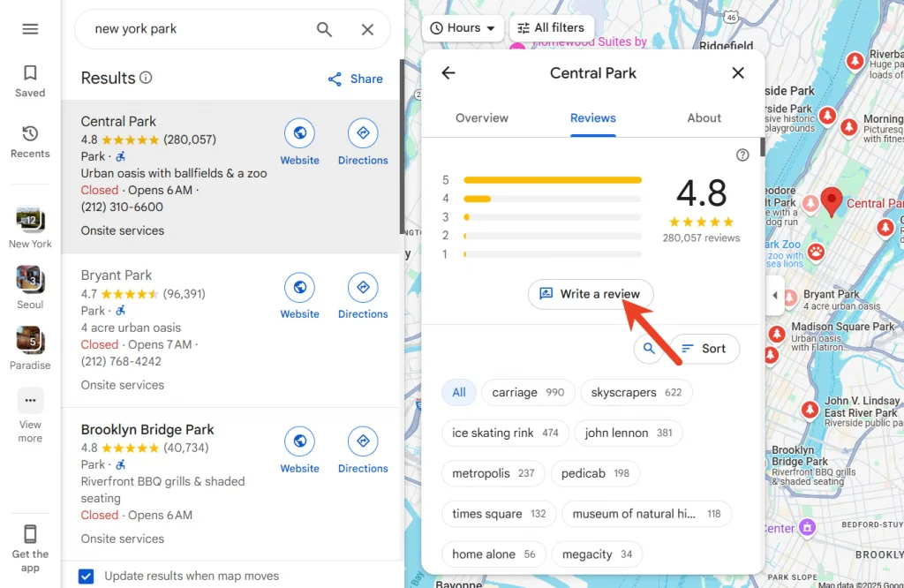Open the Hours filter dropdown

pos(463,27)
